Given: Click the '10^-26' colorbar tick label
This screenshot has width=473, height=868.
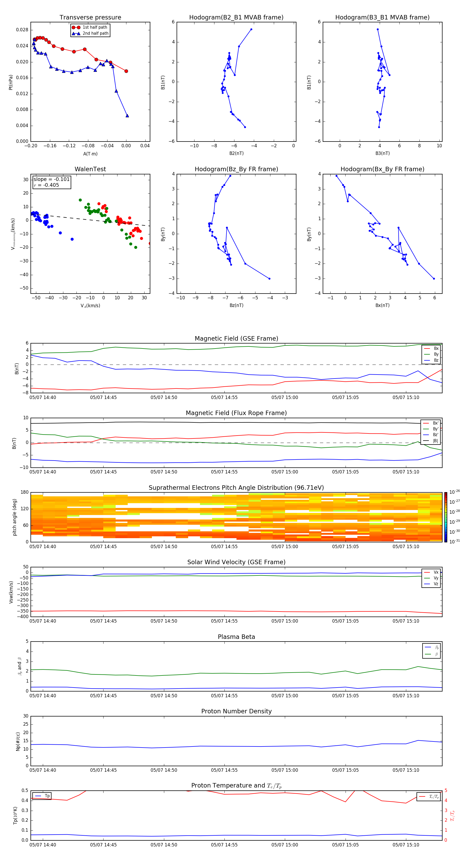Looking at the screenshot, I should click(455, 492).
